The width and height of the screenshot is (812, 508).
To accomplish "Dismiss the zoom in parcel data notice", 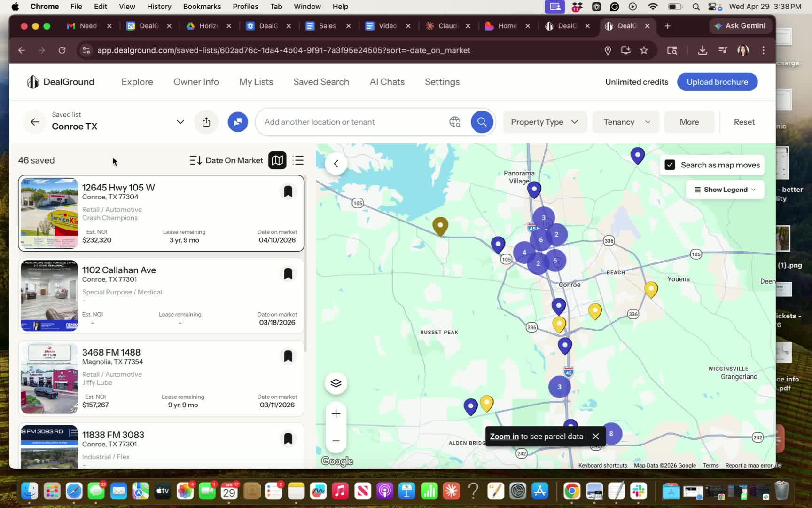I will 595,437.
